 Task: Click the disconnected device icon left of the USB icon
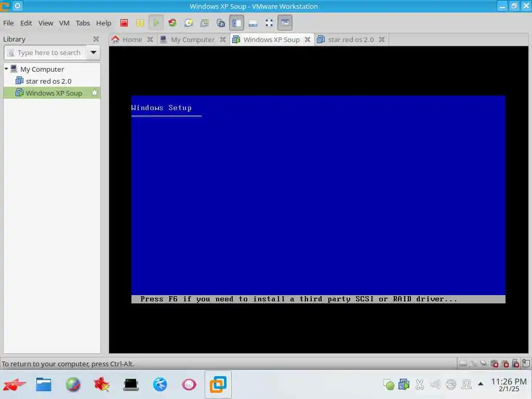(x=505, y=364)
